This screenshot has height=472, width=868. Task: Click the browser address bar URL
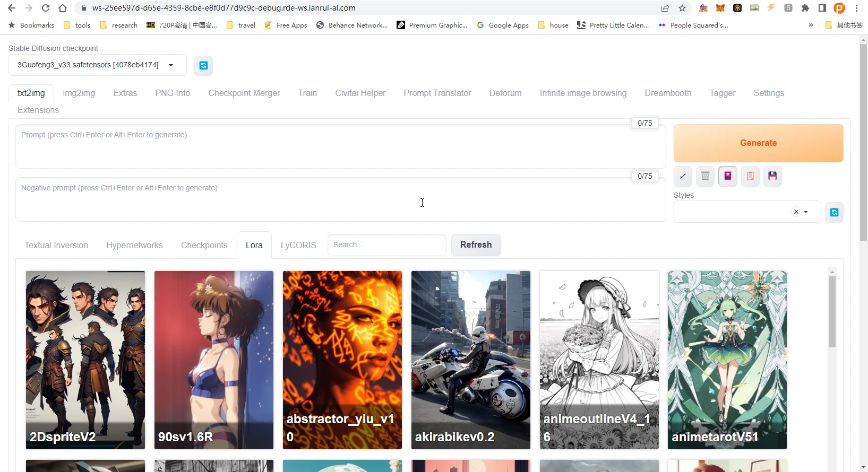[x=224, y=8]
